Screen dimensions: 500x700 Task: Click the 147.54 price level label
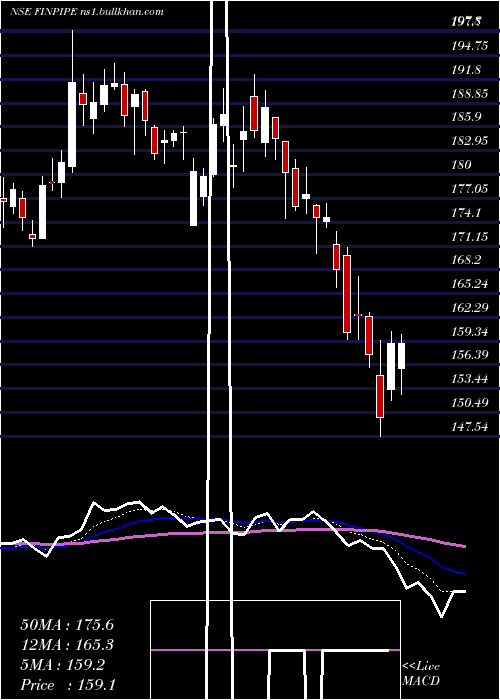[469, 427]
